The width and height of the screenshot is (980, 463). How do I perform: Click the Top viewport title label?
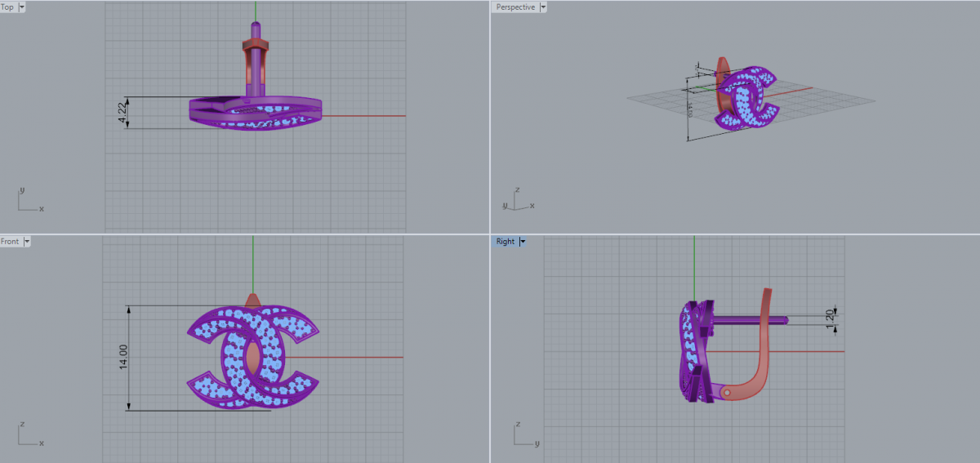tap(7, 7)
